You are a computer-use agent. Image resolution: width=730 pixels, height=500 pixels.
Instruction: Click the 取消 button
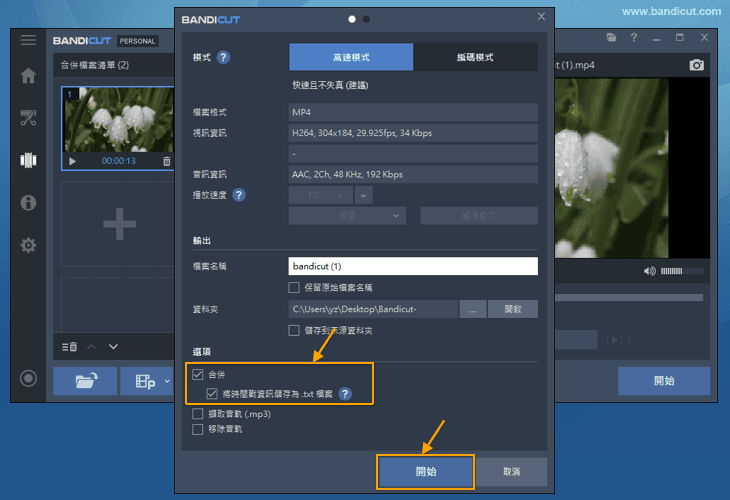[x=511, y=472]
